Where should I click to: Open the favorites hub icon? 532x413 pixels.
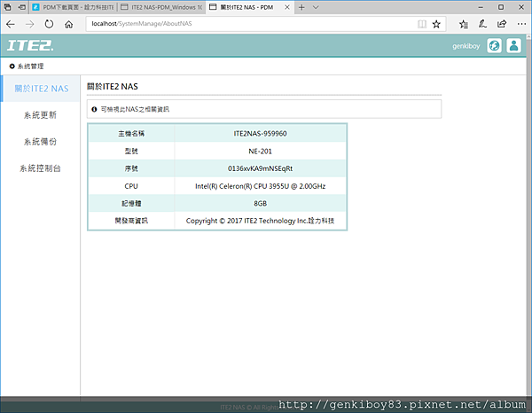click(x=464, y=24)
